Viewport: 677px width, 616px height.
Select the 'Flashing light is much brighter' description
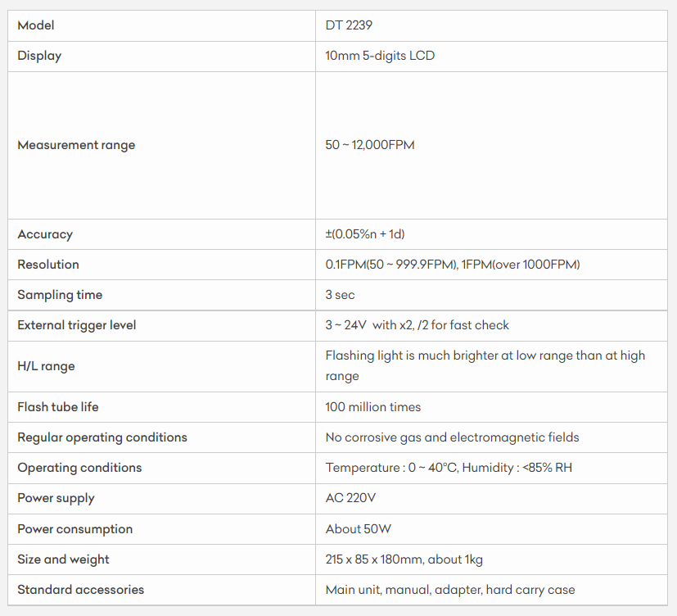click(485, 365)
